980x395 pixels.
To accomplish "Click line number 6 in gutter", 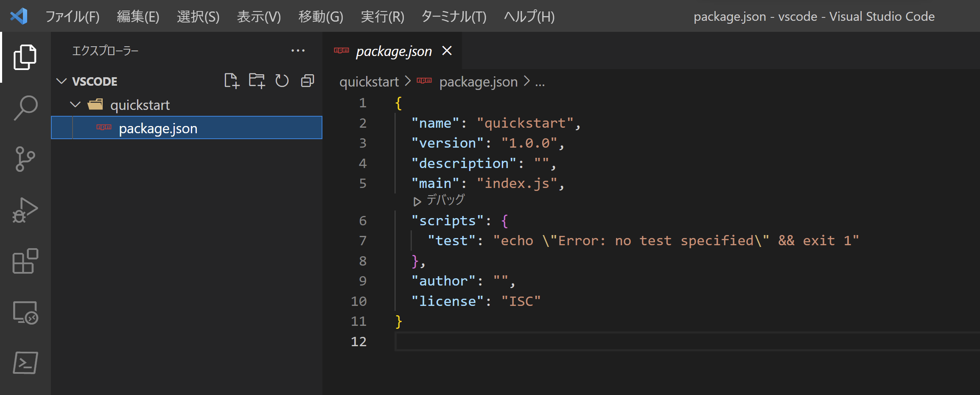I will [363, 221].
